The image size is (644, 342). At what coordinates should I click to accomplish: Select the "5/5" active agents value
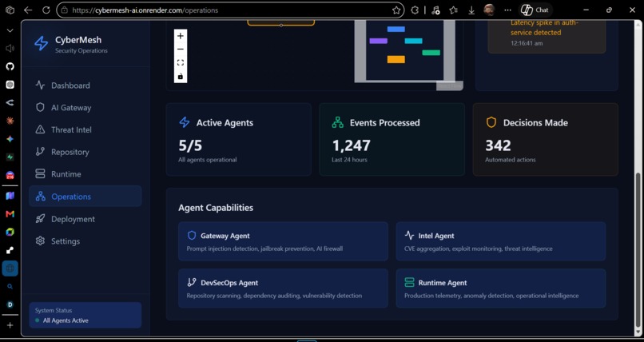click(190, 145)
